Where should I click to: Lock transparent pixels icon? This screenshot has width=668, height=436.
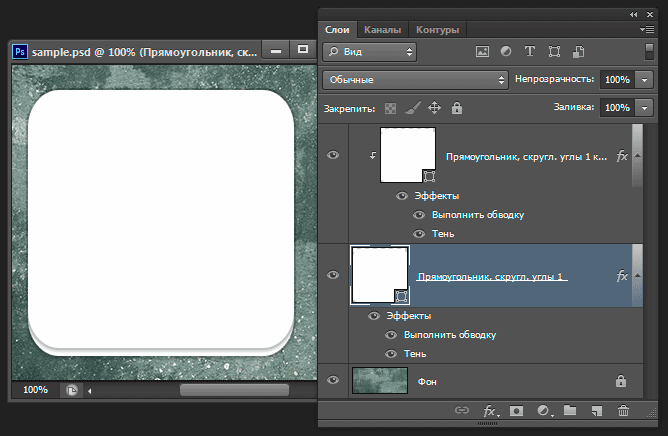pos(390,108)
